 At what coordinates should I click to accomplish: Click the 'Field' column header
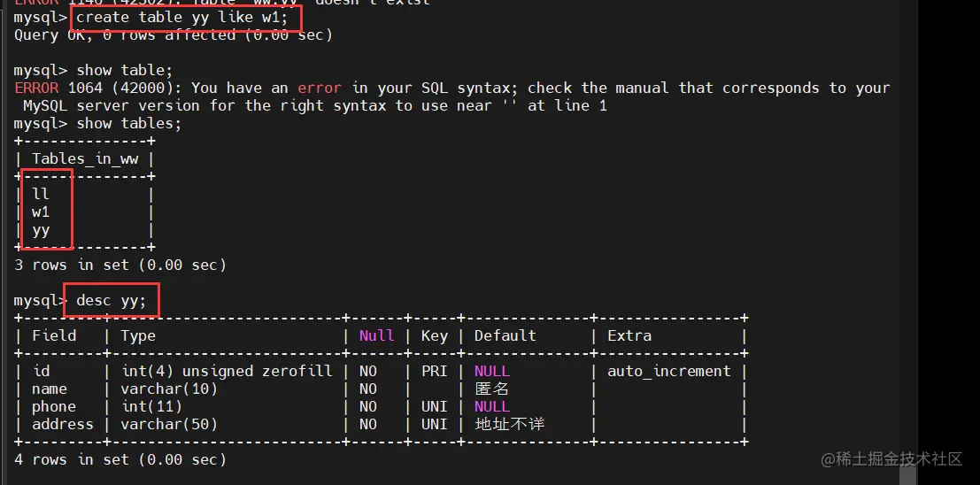(x=54, y=335)
